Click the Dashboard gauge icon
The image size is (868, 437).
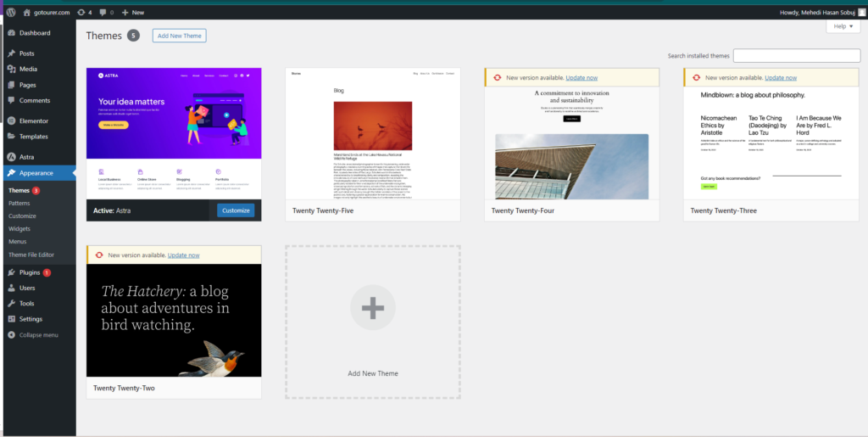click(12, 33)
